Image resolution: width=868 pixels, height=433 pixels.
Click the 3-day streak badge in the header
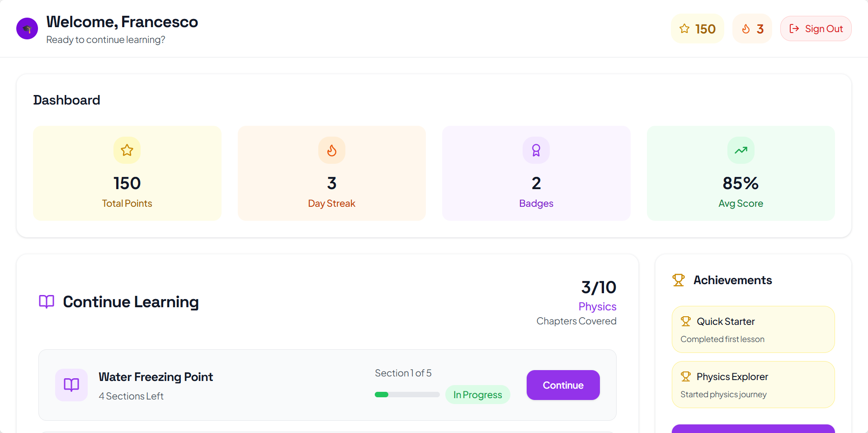coord(752,29)
